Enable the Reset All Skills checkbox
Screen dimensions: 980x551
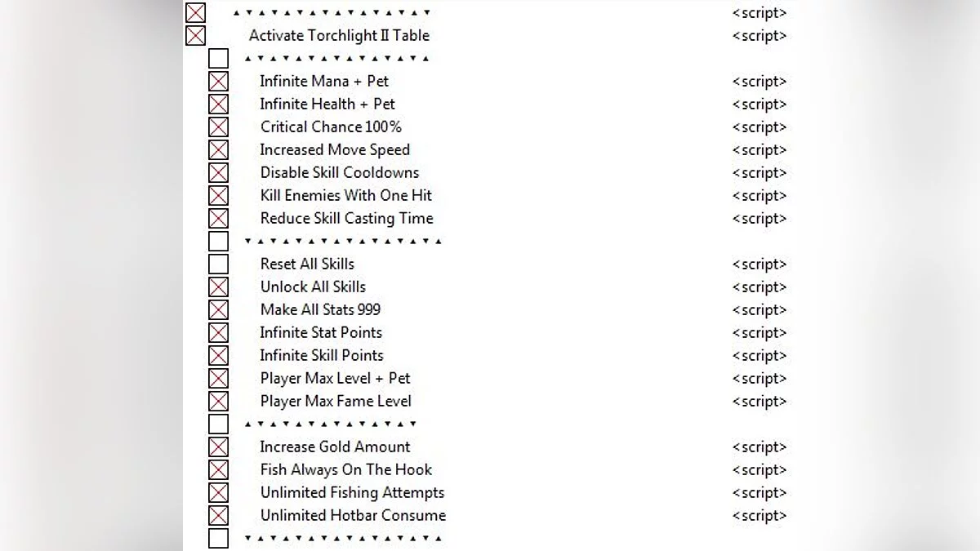pyautogui.click(x=218, y=264)
